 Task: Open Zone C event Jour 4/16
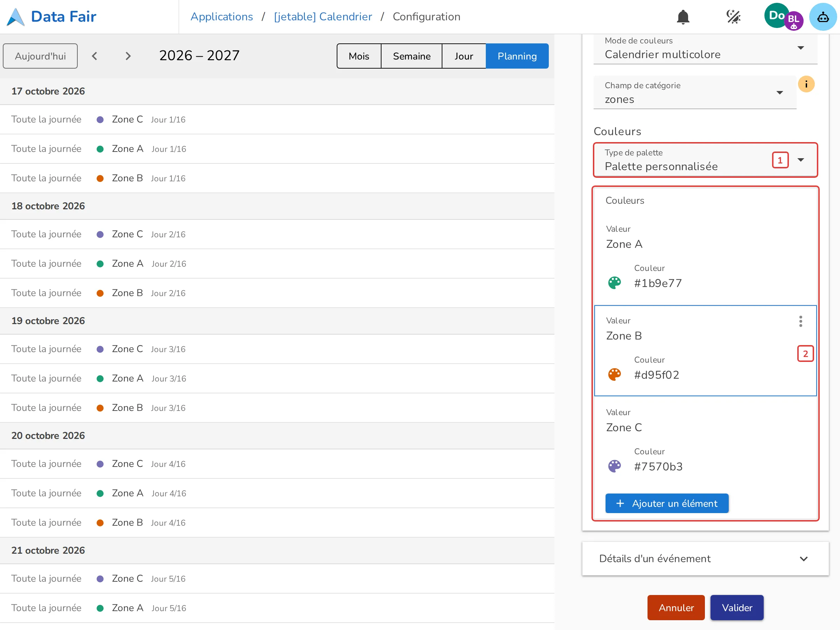click(x=277, y=464)
